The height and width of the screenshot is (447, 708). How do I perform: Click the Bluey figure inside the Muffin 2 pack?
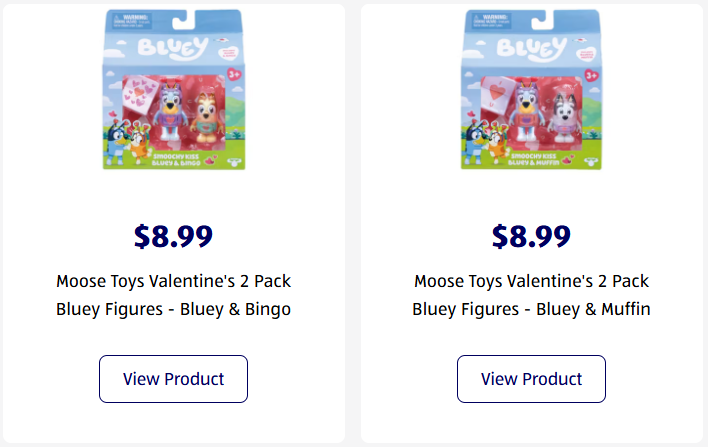click(x=526, y=120)
